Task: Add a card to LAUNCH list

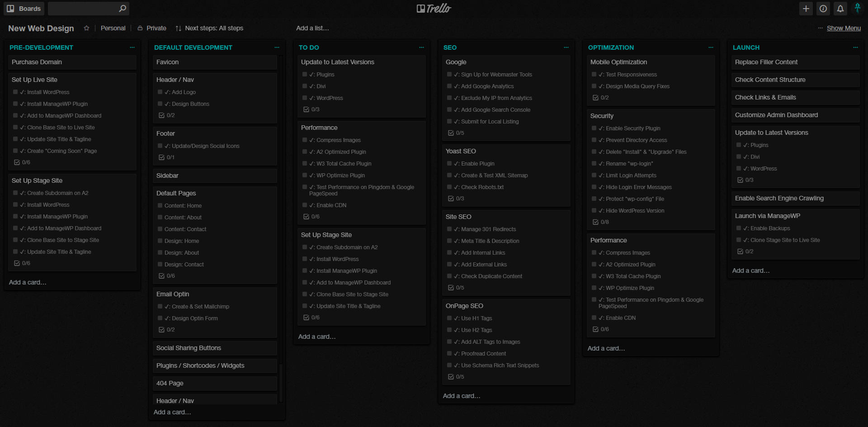Action: [x=751, y=270]
